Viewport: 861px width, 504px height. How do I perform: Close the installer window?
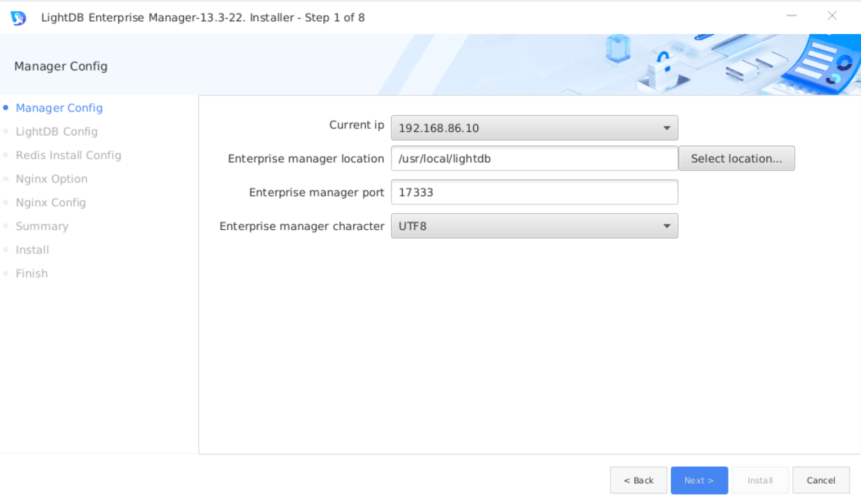coord(832,16)
